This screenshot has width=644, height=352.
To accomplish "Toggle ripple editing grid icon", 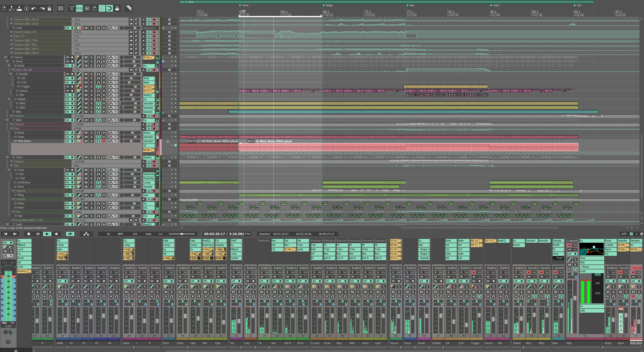I will pos(87,9).
